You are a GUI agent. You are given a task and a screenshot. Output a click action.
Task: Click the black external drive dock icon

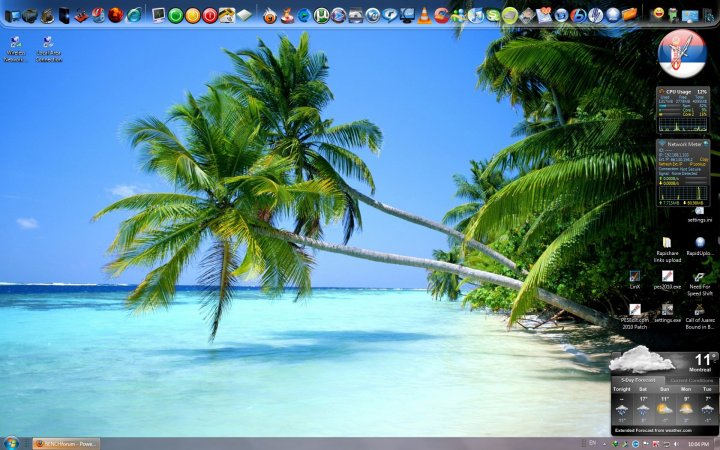64,16
